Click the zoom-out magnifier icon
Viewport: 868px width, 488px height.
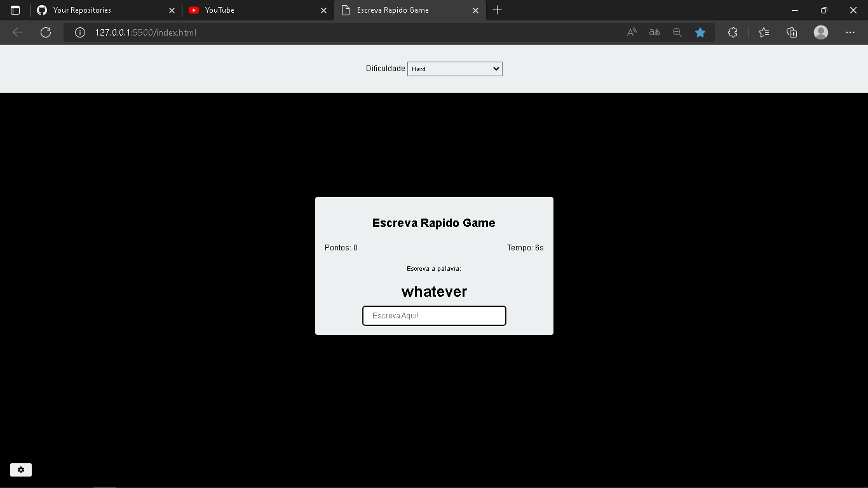pos(677,32)
